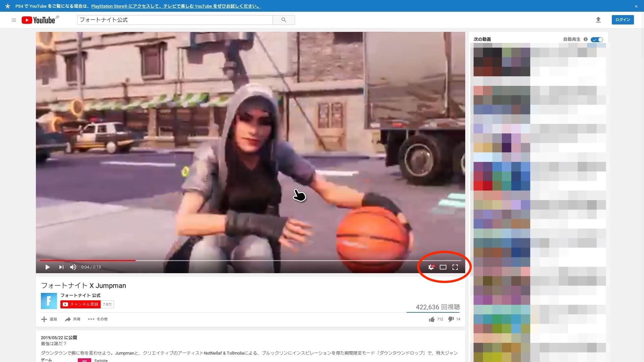Add the video using 追加
This screenshot has height=362, width=644.
[49, 319]
